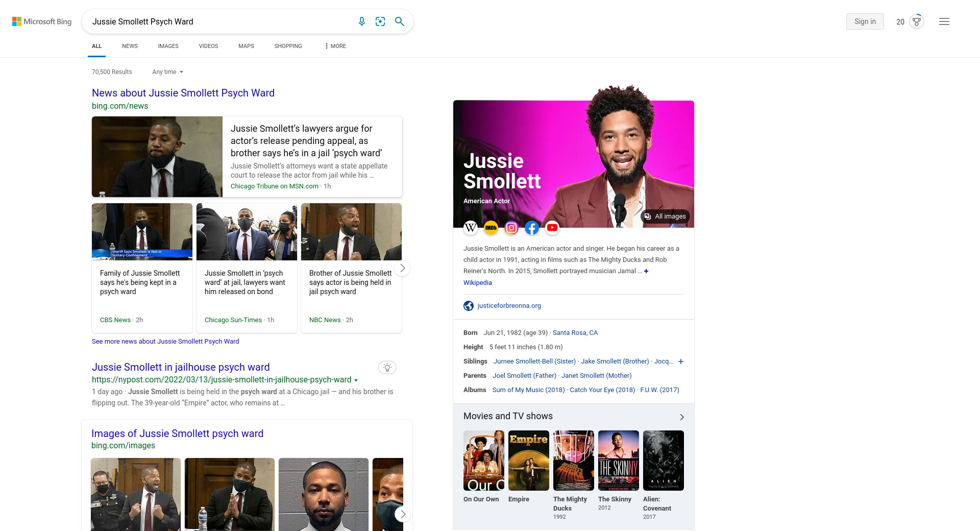Expand the truncated Wikipedia description
980x531 pixels.
point(646,271)
